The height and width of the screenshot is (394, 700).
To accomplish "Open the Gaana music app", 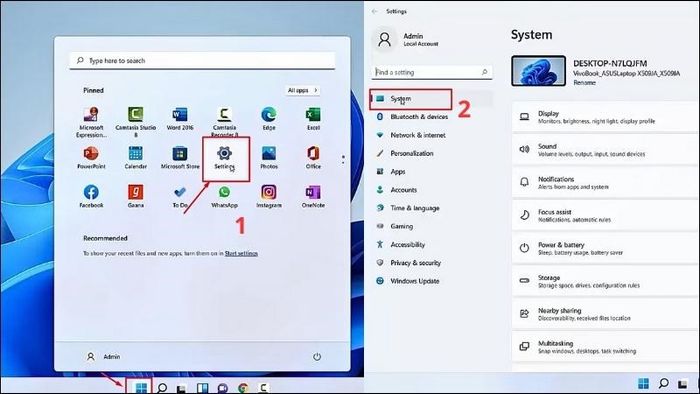I will [x=136, y=196].
